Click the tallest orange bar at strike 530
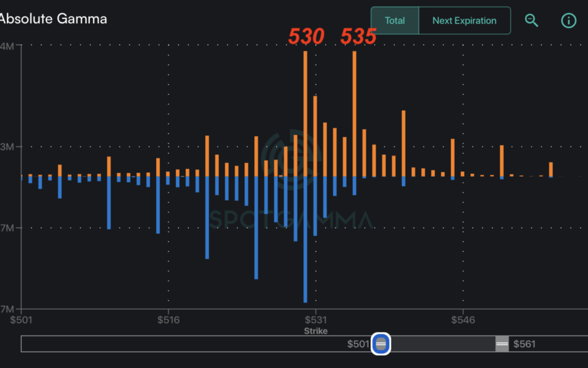 306,109
